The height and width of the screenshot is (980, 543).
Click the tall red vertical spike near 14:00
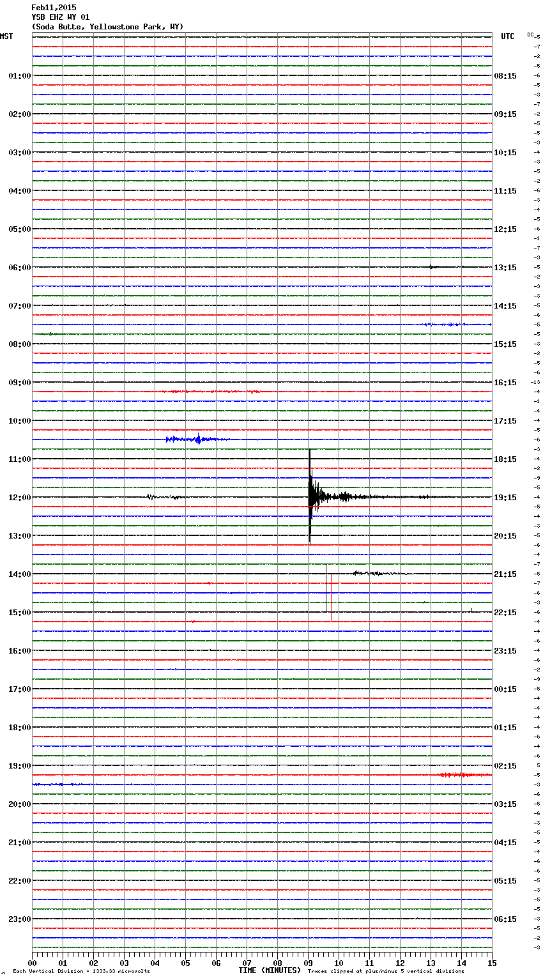(331, 597)
